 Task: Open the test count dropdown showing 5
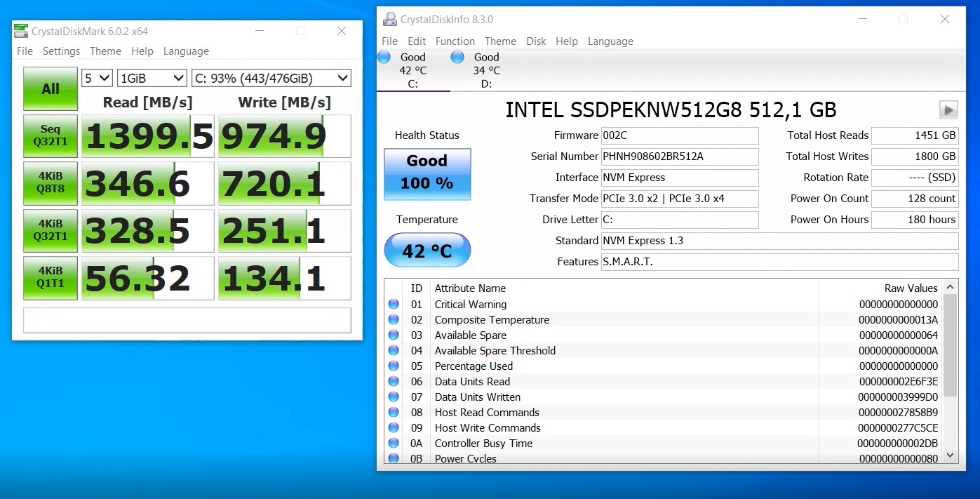coord(97,78)
